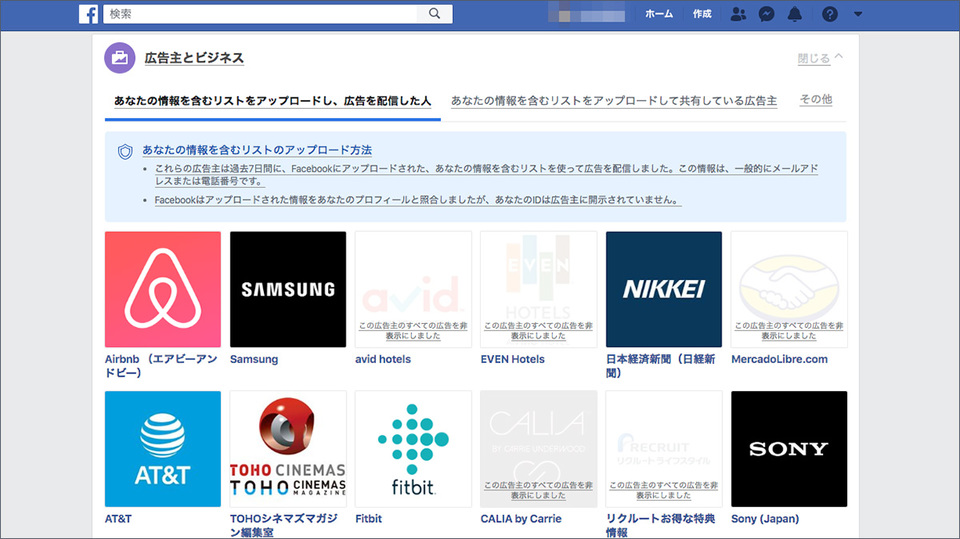Open the Fitbit name link
Image resolution: width=960 pixels, height=539 pixels.
(369, 519)
